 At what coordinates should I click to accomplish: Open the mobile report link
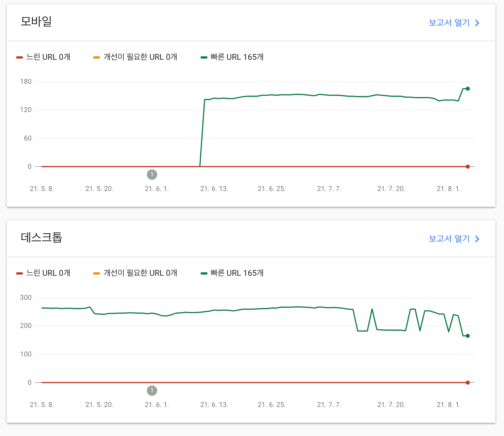click(x=449, y=23)
